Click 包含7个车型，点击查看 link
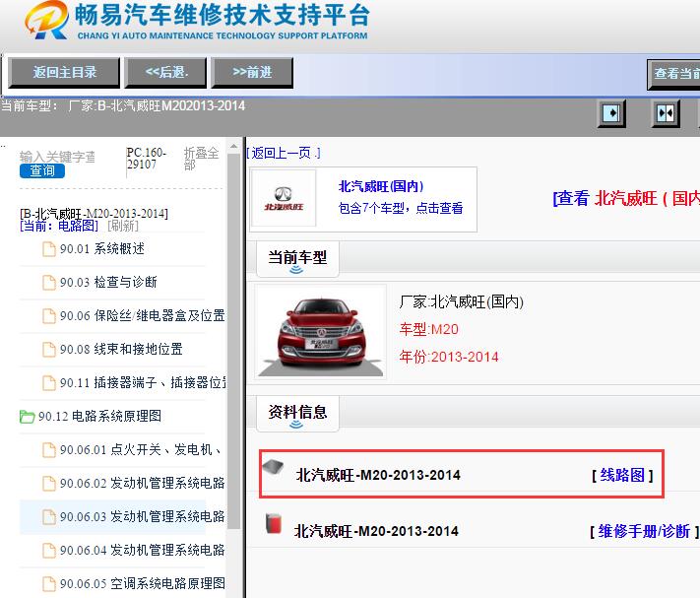Viewport: 700px width, 598px height. [401, 208]
